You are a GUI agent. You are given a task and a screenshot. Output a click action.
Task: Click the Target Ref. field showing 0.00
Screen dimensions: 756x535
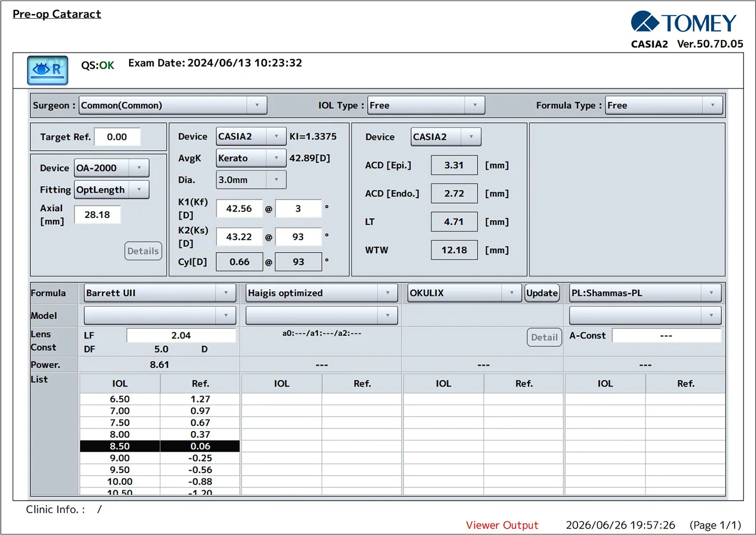[118, 137]
